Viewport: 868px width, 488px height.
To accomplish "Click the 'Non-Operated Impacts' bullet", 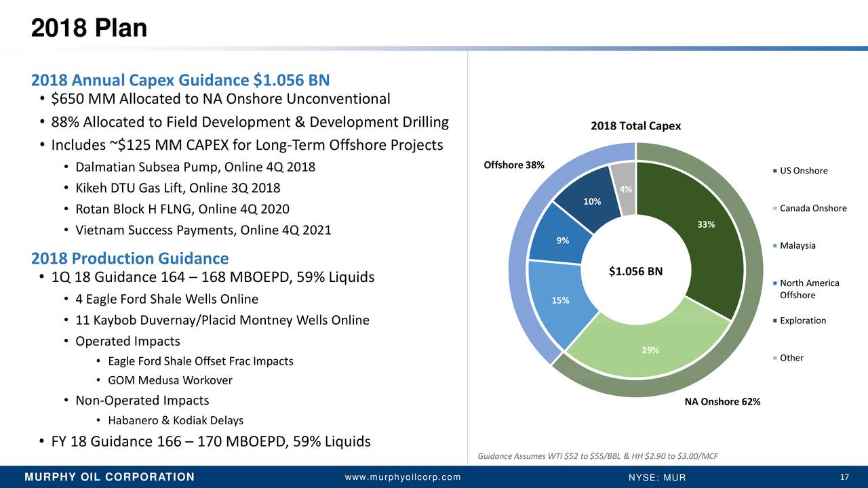I will pos(142,401).
